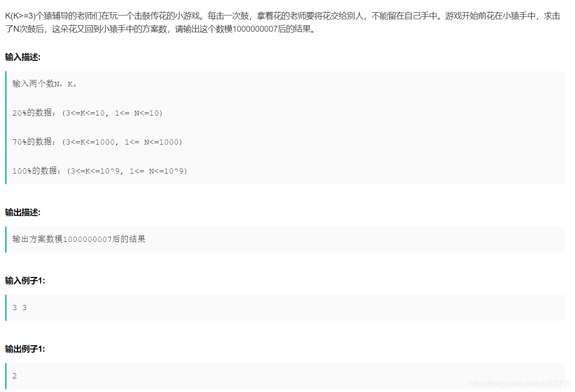This screenshot has width=575, height=392.
Task: Click the statement line beginning 了N次鼓后
Action: pos(161,30)
